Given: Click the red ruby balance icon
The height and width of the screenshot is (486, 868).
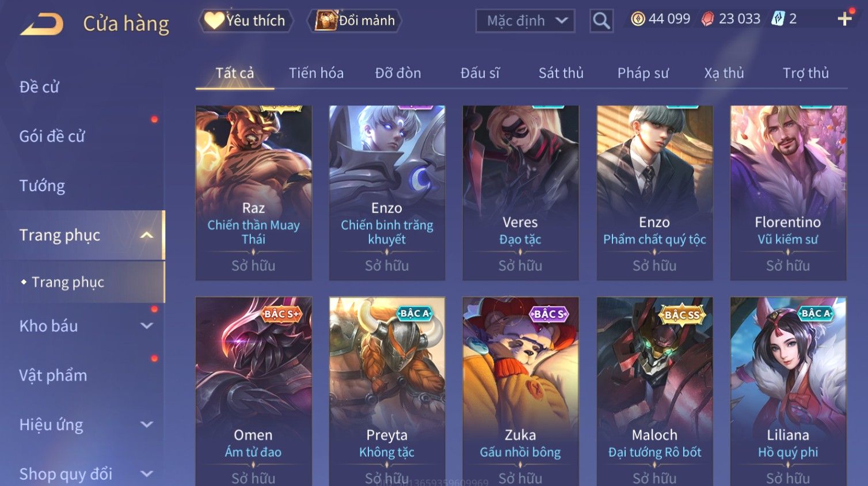Looking at the screenshot, I should click(x=708, y=19).
